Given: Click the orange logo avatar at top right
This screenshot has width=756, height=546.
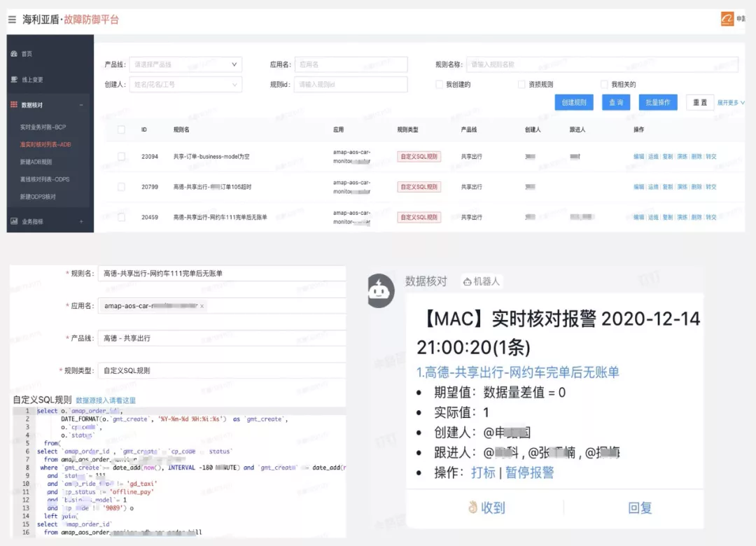Looking at the screenshot, I should pyautogui.click(x=727, y=19).
